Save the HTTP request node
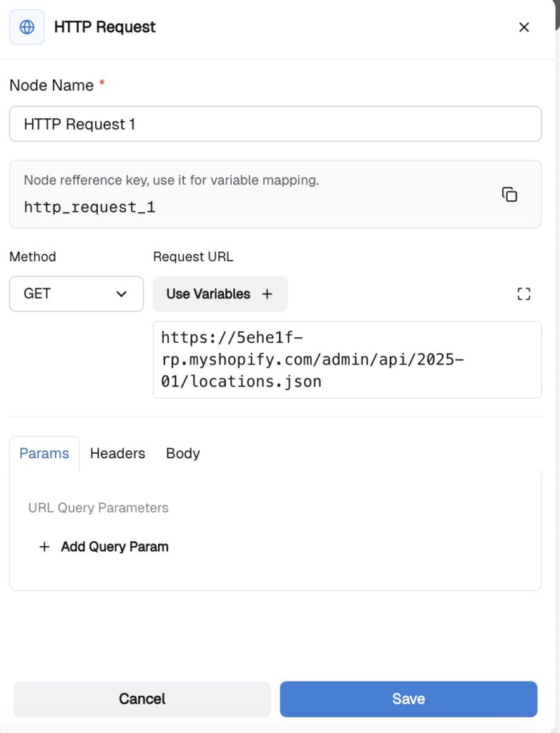 pyautogui.click(x=408, y=699)
